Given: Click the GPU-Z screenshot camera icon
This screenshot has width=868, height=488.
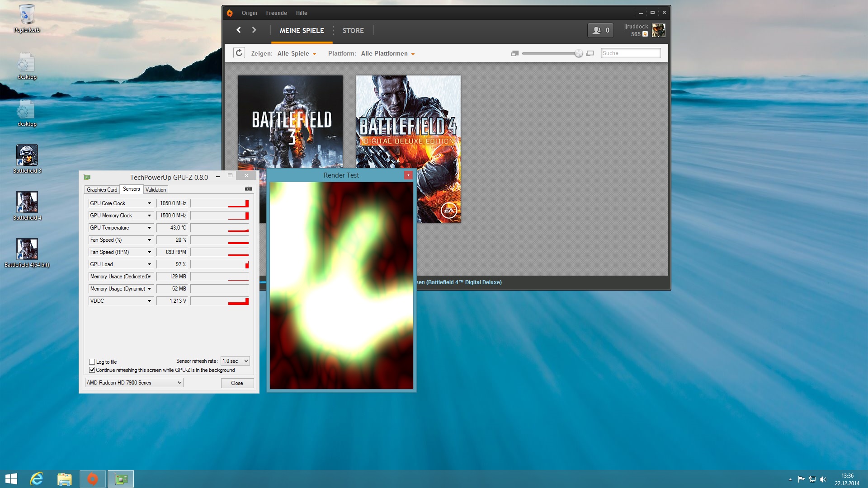Looking at the screenshot, I should 248,189.
